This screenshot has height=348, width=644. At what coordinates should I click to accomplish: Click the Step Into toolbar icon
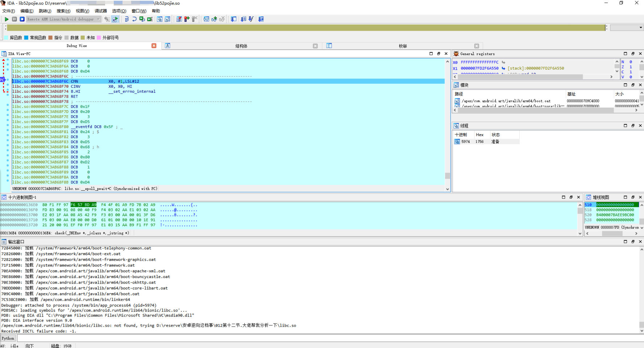click(126, 19)
